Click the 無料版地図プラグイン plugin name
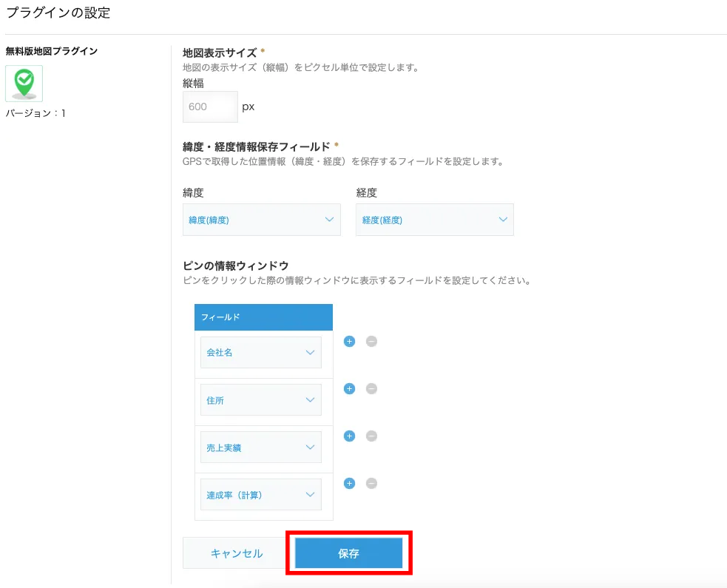The height and width of the screenshot is (588, 727). point(52,51)
